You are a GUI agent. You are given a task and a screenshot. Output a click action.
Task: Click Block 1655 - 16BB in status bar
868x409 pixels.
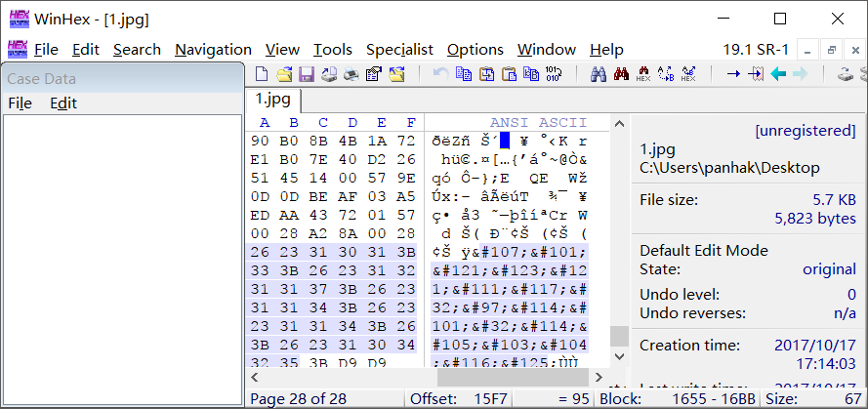coord(678,399)
